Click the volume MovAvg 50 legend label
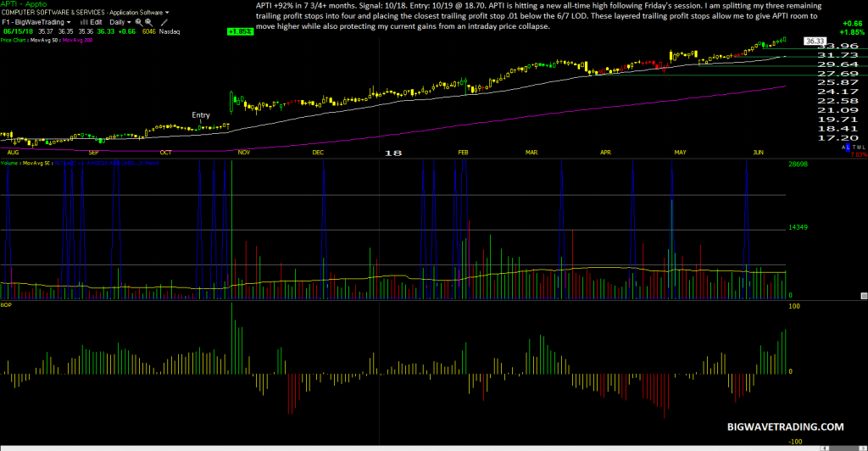The height and width of the screenshot is (451, 868). [36, 164]
